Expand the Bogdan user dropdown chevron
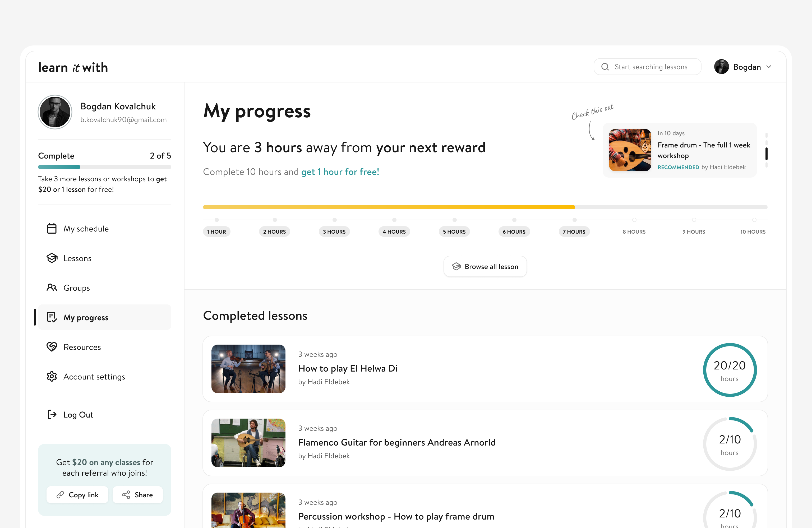Screen dimensions: 812x528 click(769, 67)
